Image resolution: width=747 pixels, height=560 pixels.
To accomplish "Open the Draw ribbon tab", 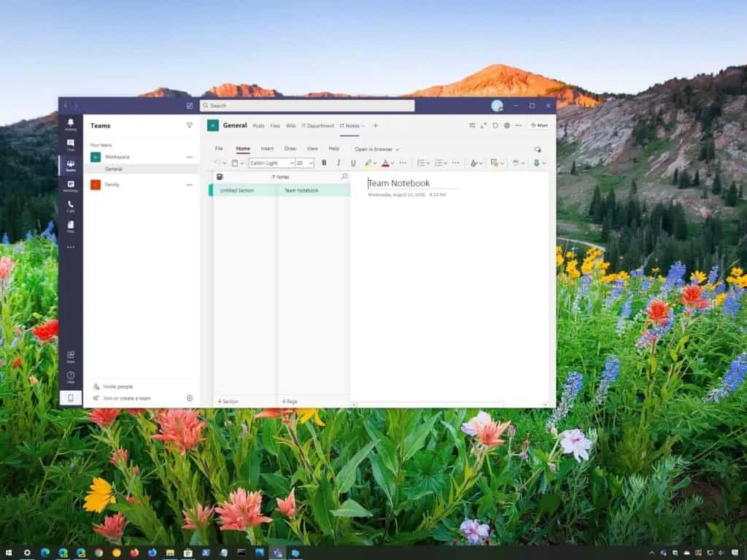I will (290, 149).
